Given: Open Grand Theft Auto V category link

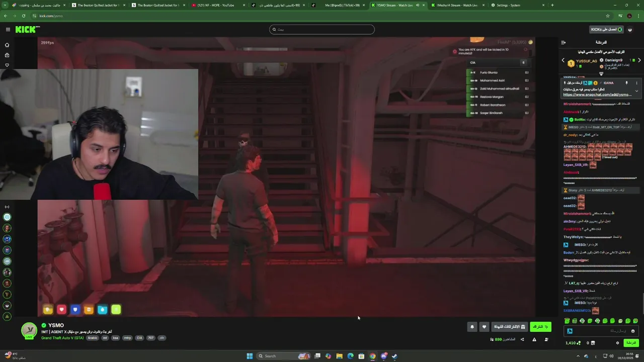Looking at the screenshot, I should 62,338.
